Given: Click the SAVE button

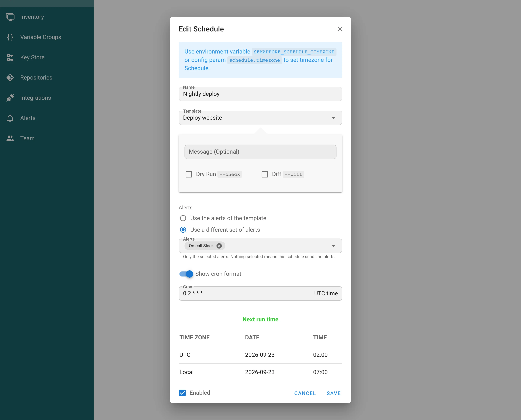Looking at the screenshot, I should click(x=334, y=393).
